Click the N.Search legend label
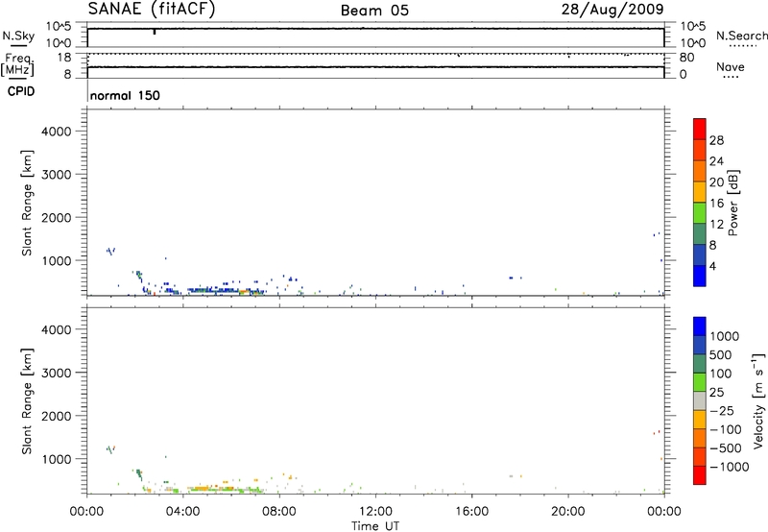 pyautogui.click(x=741, y=36)
